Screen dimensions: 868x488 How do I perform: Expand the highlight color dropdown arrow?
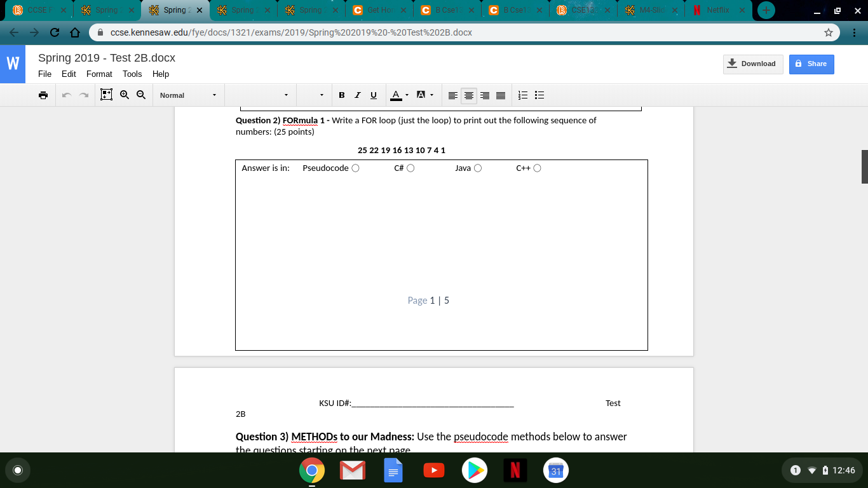pos(432,95)
